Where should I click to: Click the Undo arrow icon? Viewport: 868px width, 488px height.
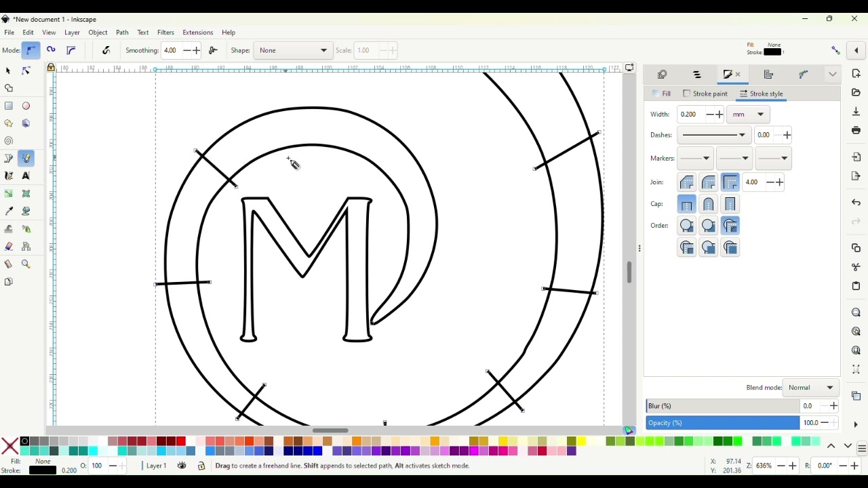(856, 203)
